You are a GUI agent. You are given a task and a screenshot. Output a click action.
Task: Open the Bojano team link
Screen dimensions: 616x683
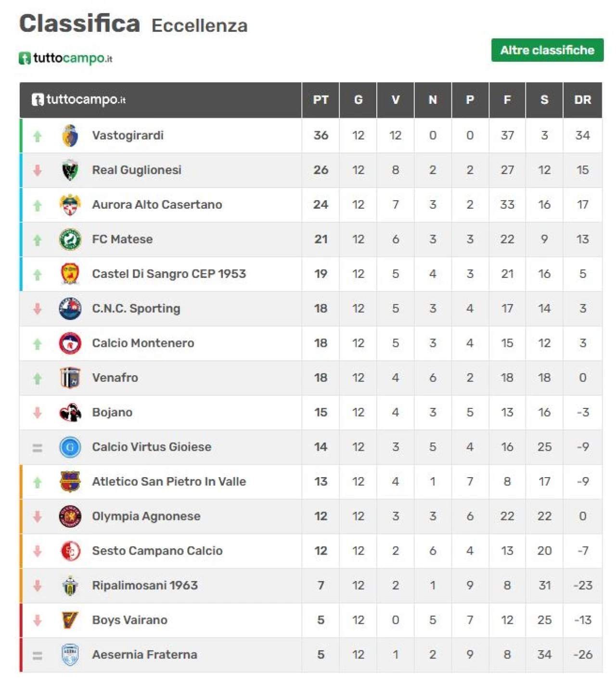pos(112,413)
